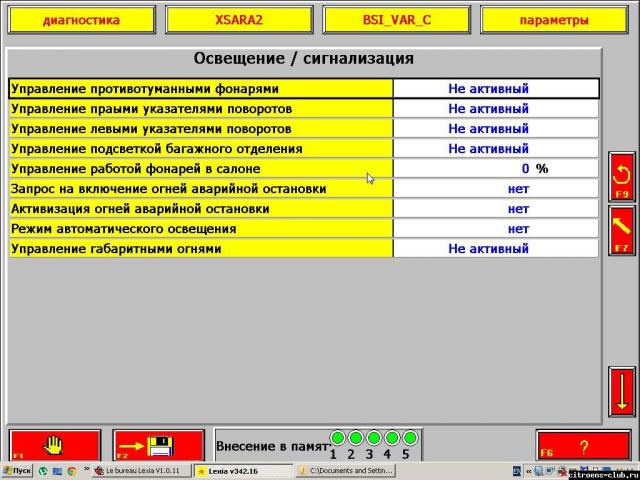Select row Управление праыми указателями поворотов

point(304,109)
